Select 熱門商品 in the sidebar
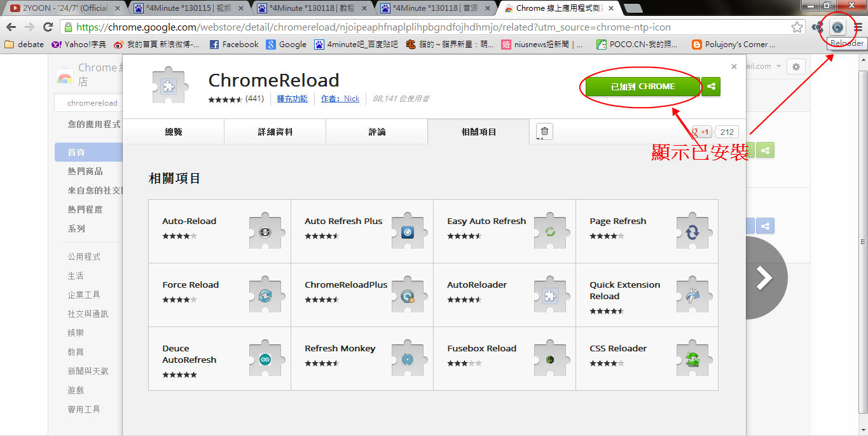 click(85, 171)
